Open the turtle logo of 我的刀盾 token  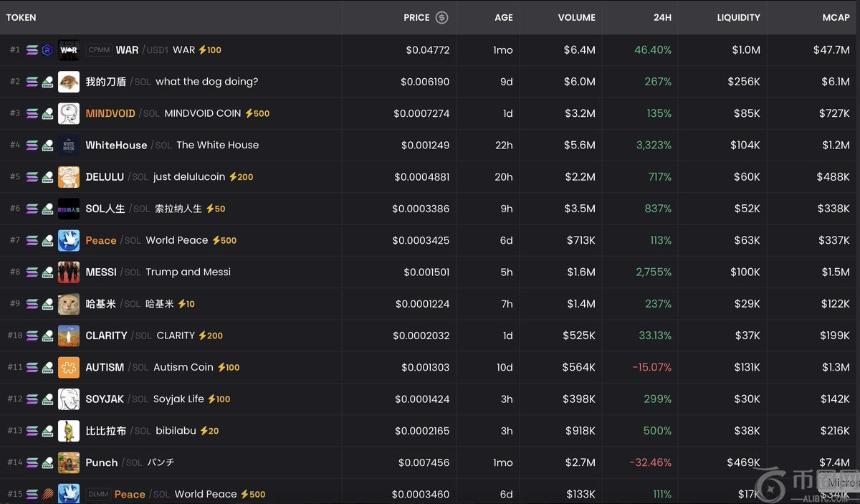coord(69,82)
